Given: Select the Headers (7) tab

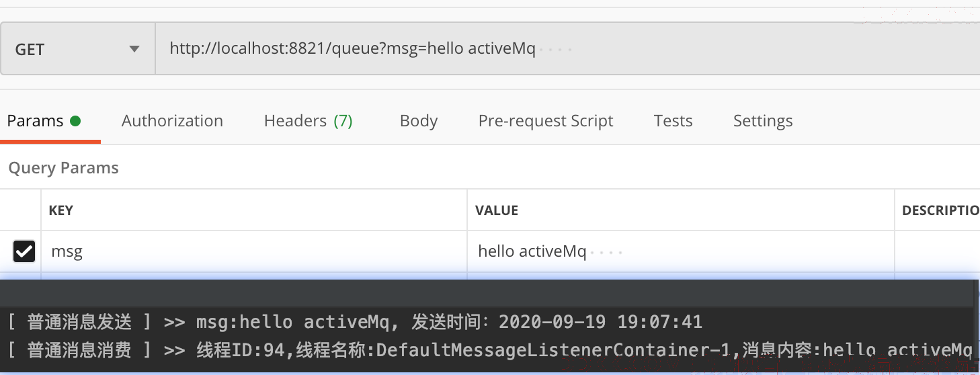Looking at the screenshot, I should [x=309, y=121].
